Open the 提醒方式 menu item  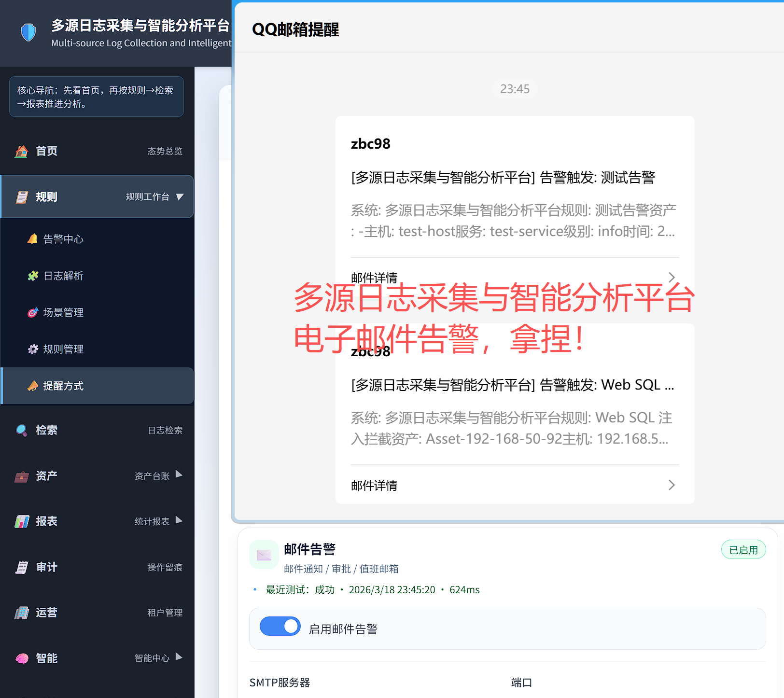(x=63, y=386)
